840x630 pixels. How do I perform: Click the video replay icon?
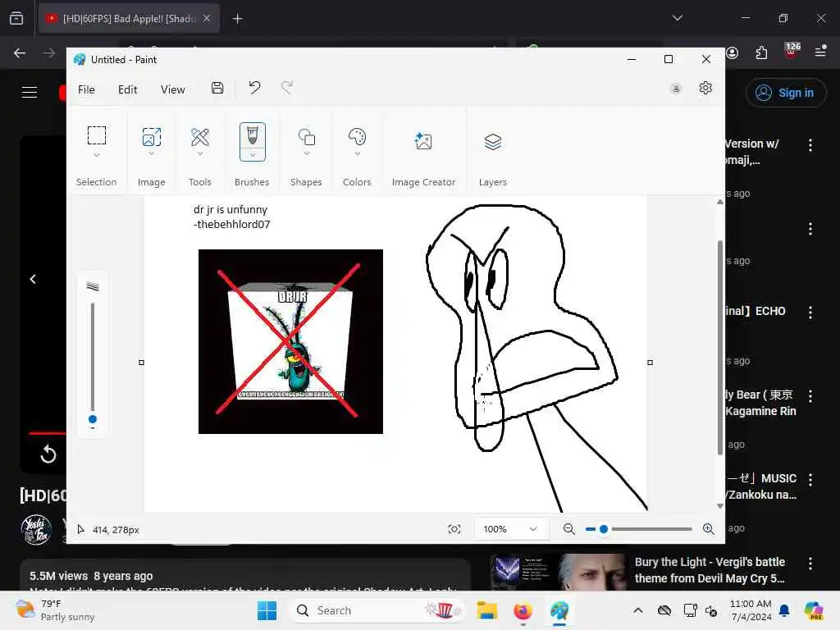[48, 454]
